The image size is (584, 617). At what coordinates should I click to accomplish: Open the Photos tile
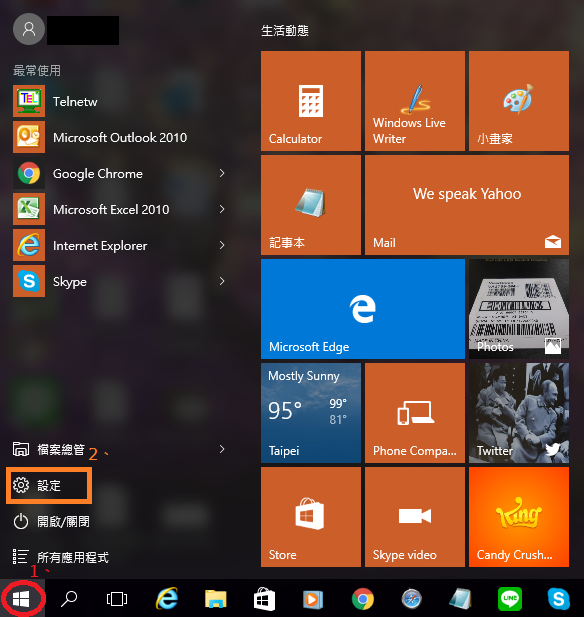[518, 308]
